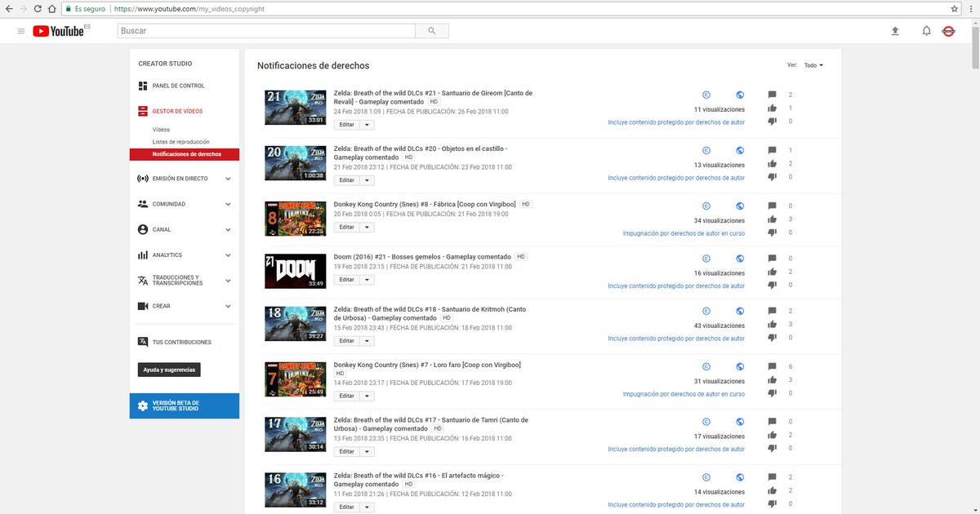Click Ayuda y sugerencias button
Viewport: 980px width, 514px height.
click(169, 370)
